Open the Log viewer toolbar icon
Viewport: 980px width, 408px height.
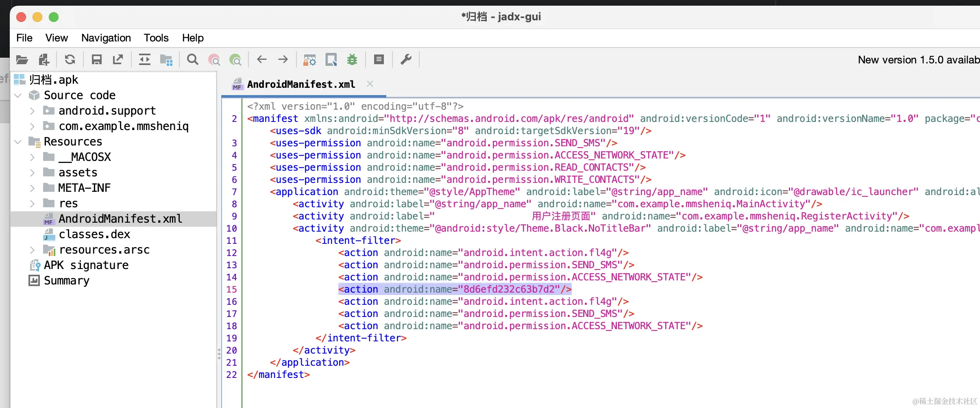[x=379, y=60]
